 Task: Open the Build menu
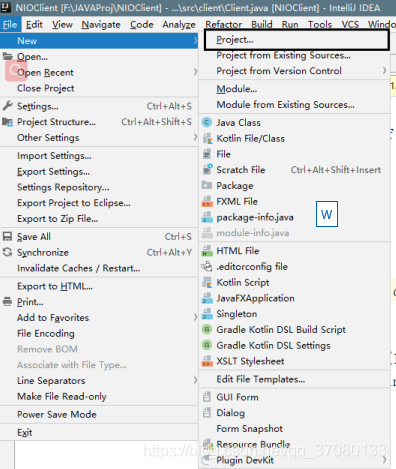[262, 25]
